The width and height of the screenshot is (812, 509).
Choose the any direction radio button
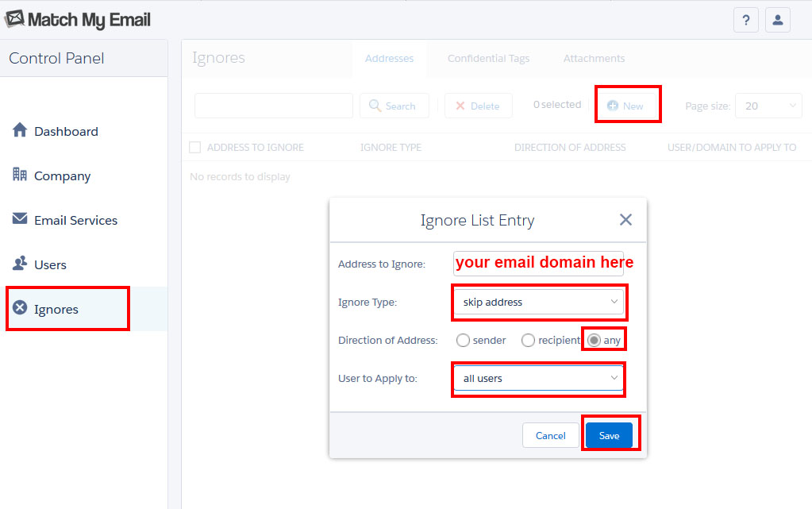click(595, 340)
